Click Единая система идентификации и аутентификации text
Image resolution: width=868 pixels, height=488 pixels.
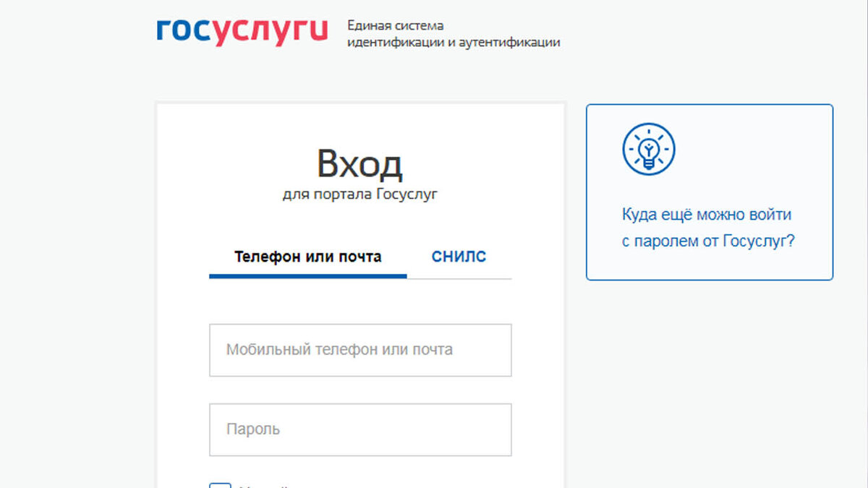tap(454, 34)
